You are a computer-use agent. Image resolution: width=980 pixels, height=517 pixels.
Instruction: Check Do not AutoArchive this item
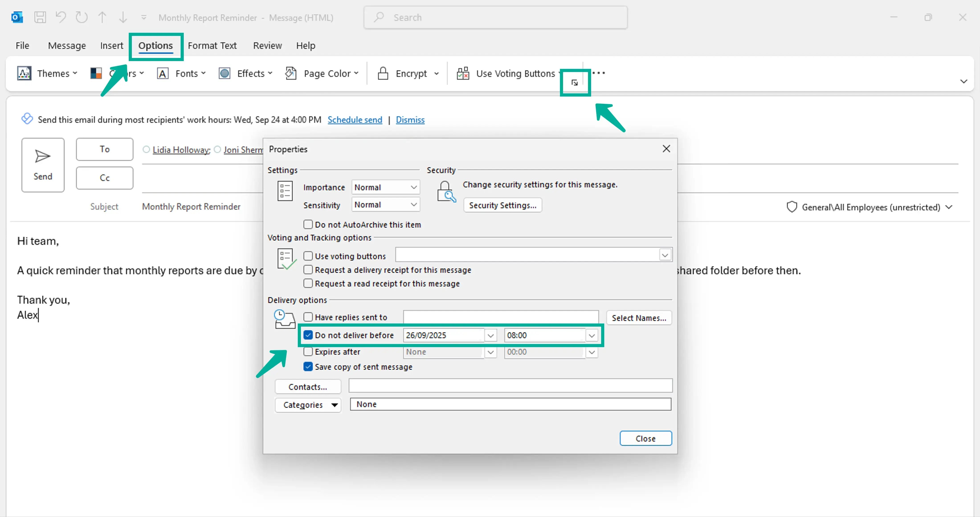308,224
